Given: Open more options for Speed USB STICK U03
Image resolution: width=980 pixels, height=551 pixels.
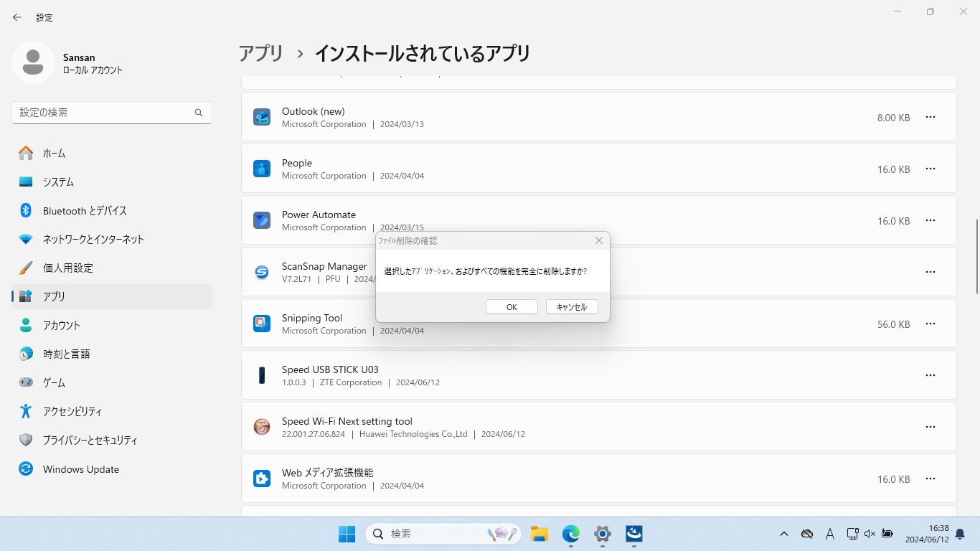Looking at the screenshot, I should click(930, 375).
